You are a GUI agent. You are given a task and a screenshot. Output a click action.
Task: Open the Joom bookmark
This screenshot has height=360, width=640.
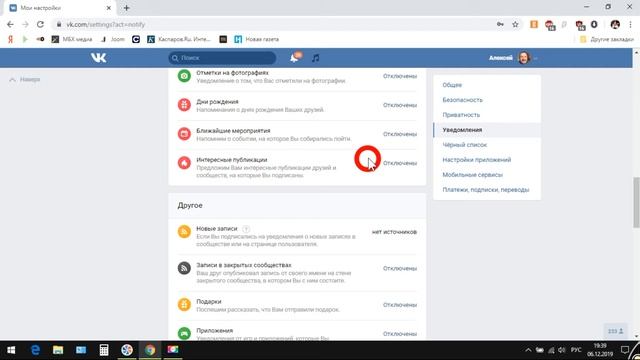(113, 39)
